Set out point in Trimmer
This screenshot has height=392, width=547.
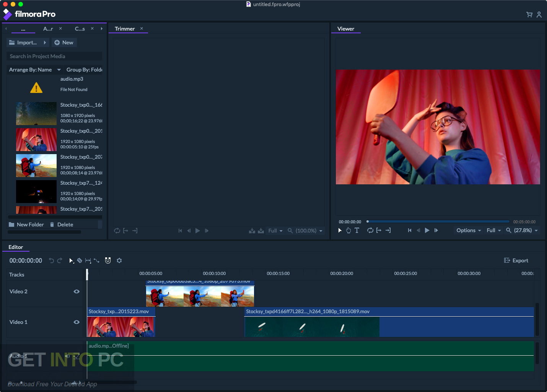[x=135, y=231]
